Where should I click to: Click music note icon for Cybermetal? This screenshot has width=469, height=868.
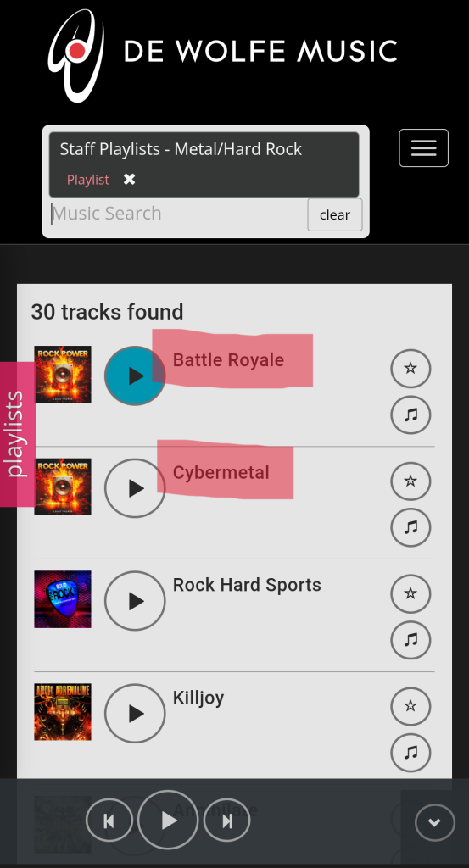point(410,527)
